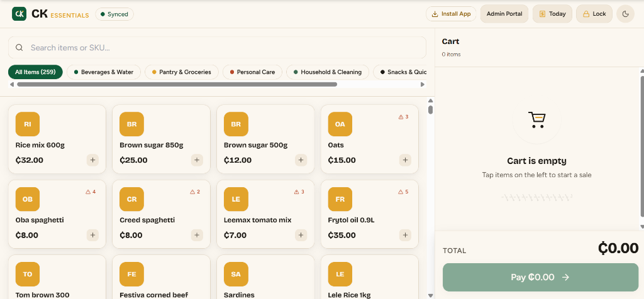Image resolution: width=644 pixels, height=299 pixels.
Task: Filter by Household & Cleaning category
Action: (x=327, y=72)
